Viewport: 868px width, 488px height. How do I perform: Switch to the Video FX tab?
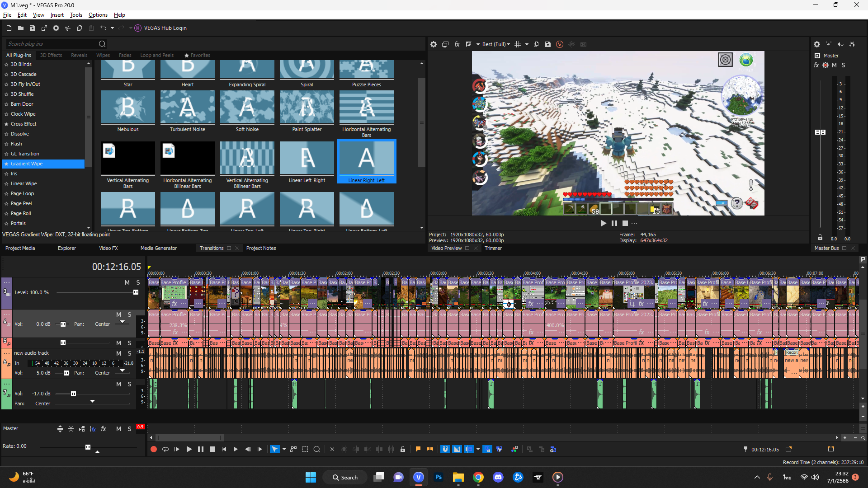(x=108, y=248)
